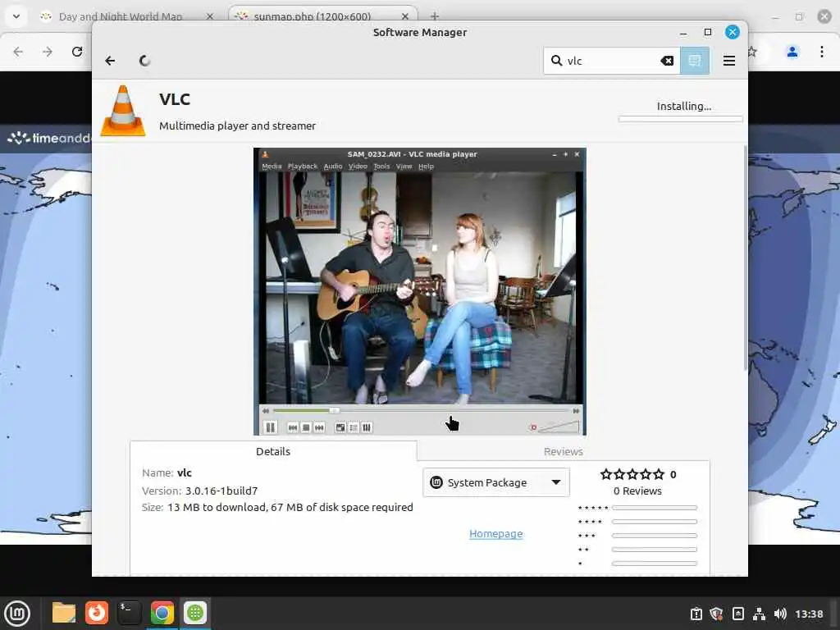Click Chrome's forward navigation arrow

point(48,52)
